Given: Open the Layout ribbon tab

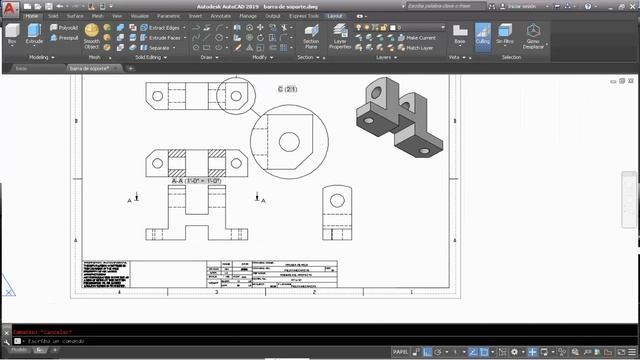Looking at the screenshot, I should (335, 16).
